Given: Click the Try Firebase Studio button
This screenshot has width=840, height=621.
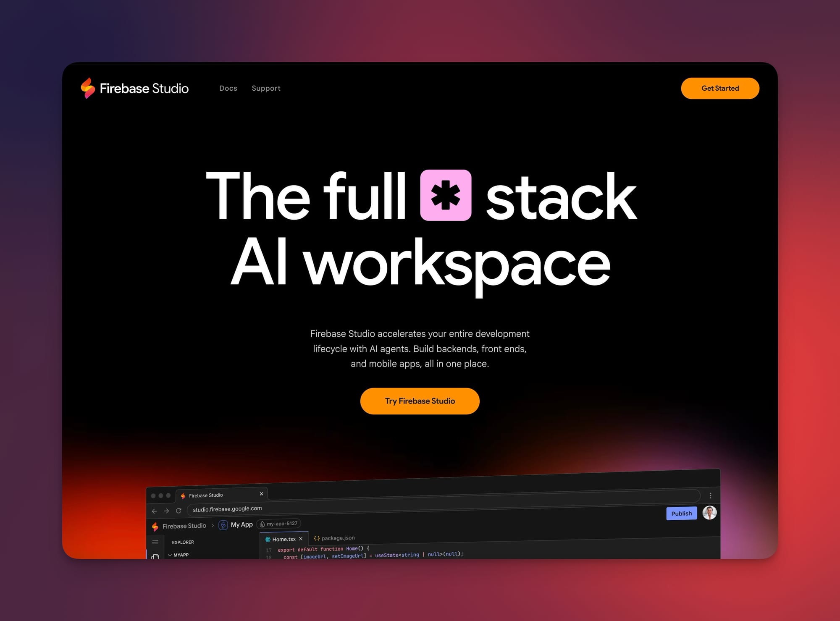Looking at the screenshot, I should [420, 401].
